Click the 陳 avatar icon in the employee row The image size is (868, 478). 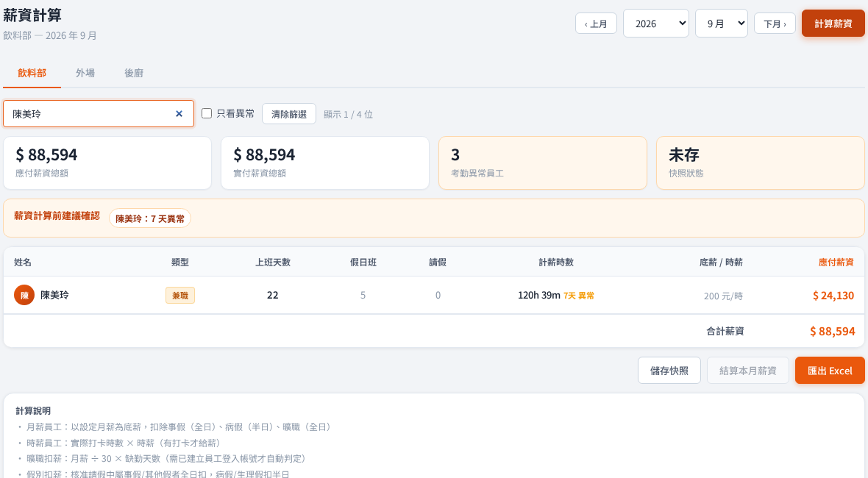(x=24, y=295)
